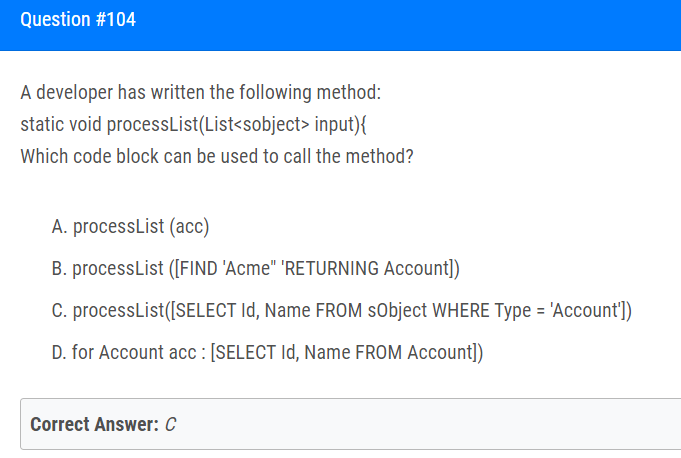The height and width of the screenshot is (458, 681).
Task: Click blank space inside Correct Answer box
Action: coord(426,424)
